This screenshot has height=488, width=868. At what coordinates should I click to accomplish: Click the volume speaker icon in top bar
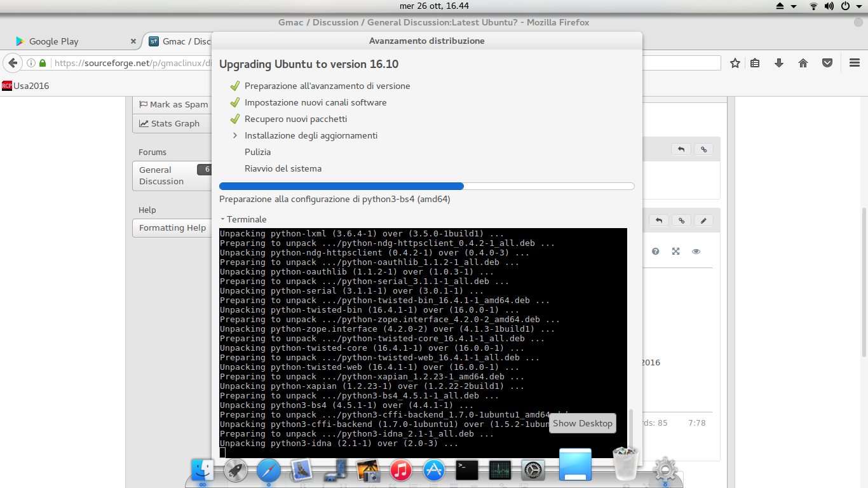(x=829, y=6)
